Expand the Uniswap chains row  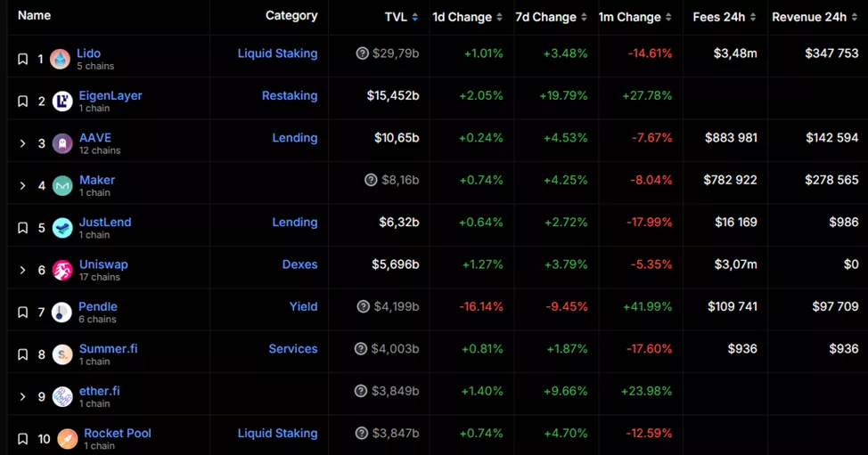pyautogui.click(x=23, y=271)
